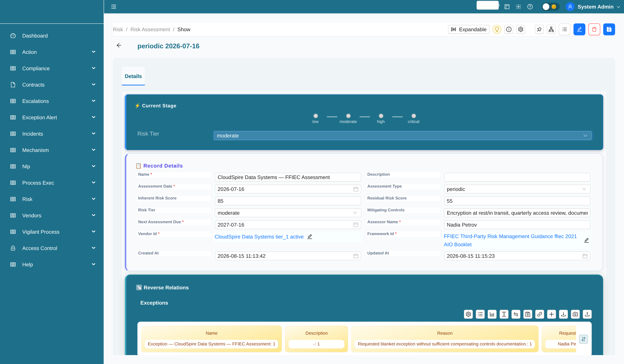Viewport: 624px width, 364px height.
Task: Open the hierarchy tree icon
Action: coord(551,30)
